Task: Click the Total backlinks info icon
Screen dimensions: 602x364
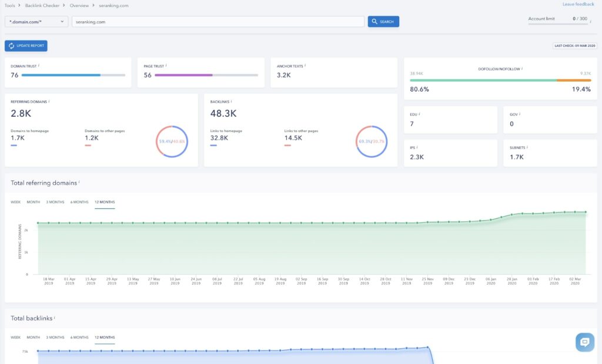Action: pyautogui.click(x=55, y=318)
